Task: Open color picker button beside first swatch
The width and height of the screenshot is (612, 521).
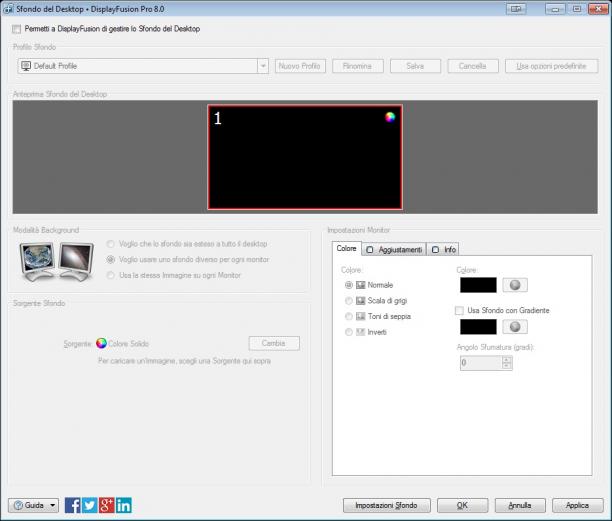Action: [515, 285]
